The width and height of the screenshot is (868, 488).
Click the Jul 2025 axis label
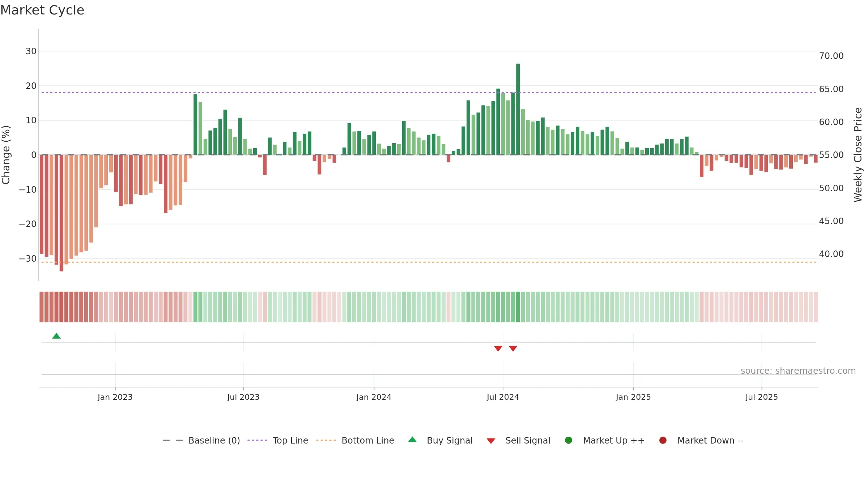[762, 397]
